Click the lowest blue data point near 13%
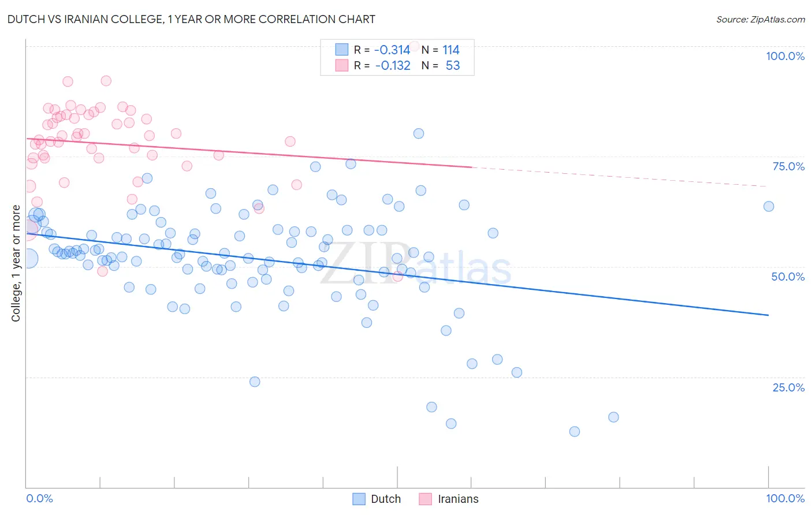 point(574,431)
